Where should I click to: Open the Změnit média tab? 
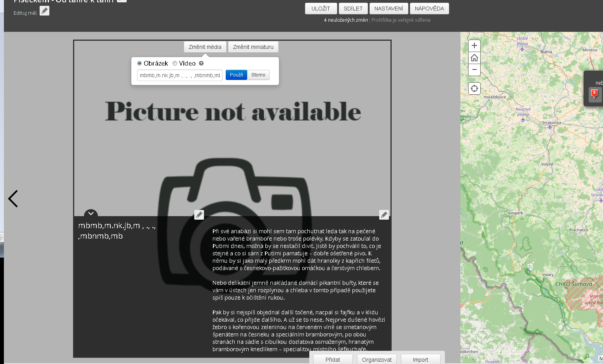[x=205, y=47]
